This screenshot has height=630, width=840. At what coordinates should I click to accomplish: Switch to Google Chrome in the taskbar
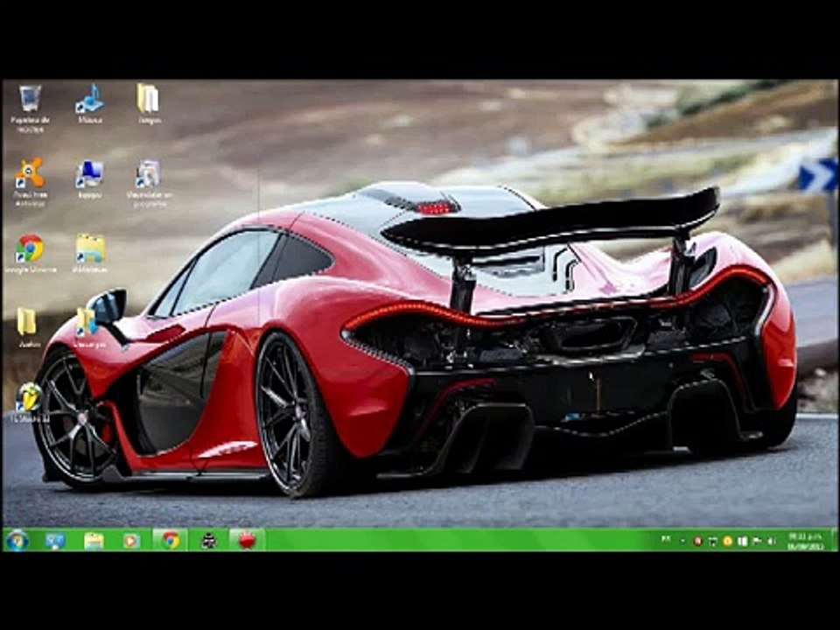click(x=171, y=541)
